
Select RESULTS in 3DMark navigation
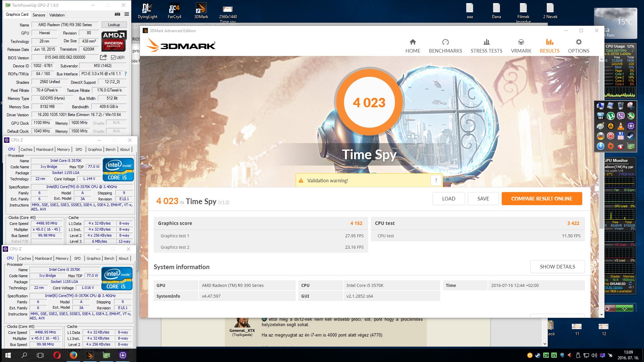549,46
